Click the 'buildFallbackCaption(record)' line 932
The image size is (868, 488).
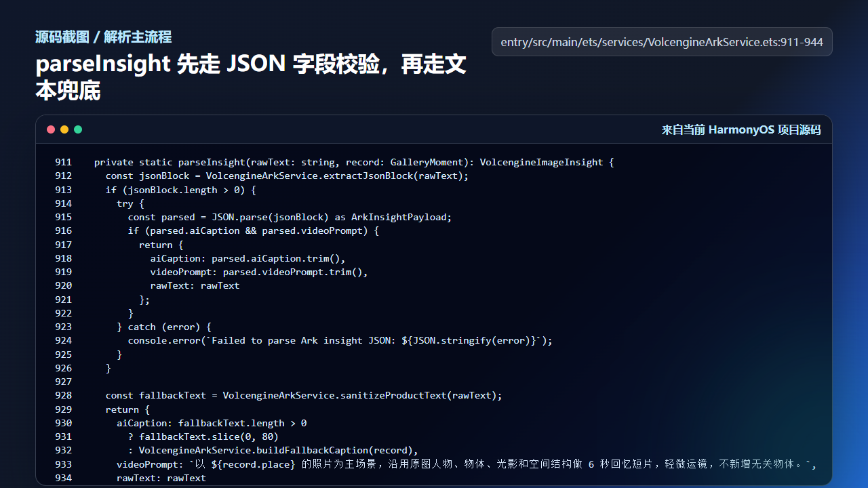click(273, 450)
